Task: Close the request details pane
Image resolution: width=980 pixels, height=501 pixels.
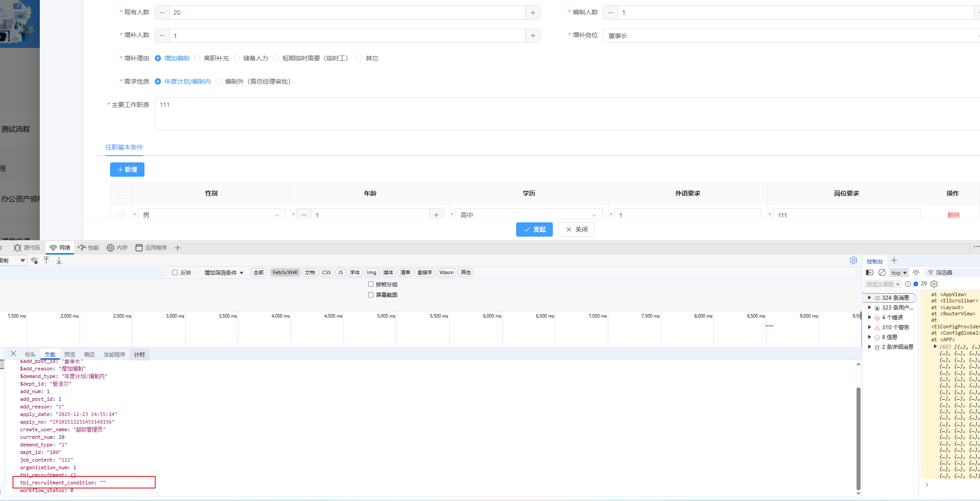Action: [13, 354]
